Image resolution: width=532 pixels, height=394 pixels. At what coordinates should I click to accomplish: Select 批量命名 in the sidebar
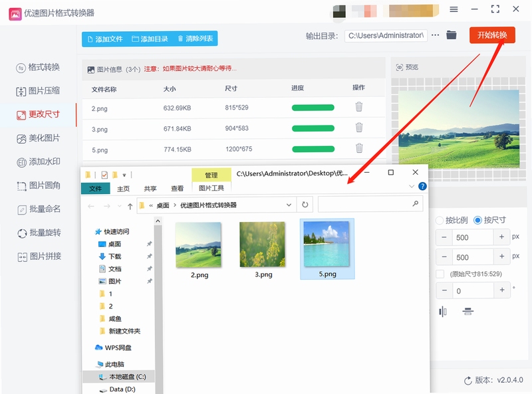39,209
